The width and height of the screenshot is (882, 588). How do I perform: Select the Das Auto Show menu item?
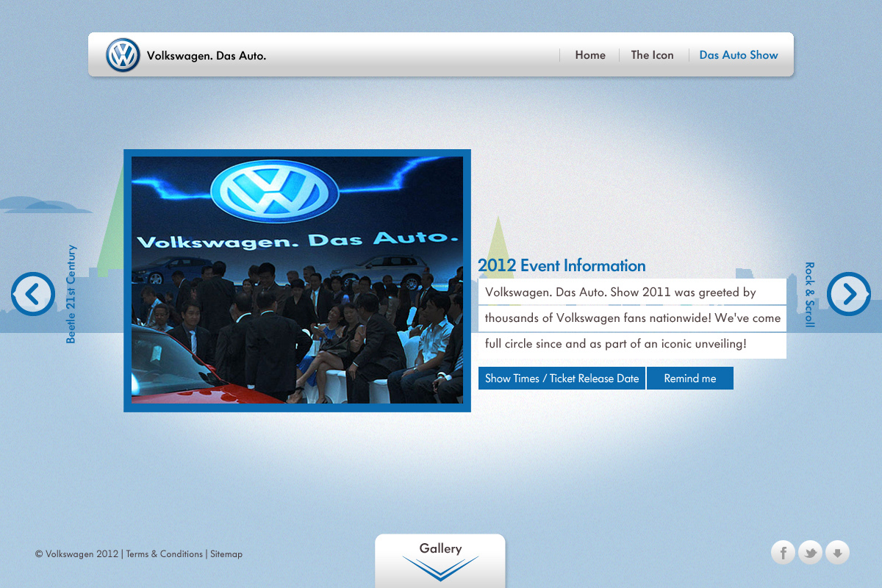[x=739, y=55]
